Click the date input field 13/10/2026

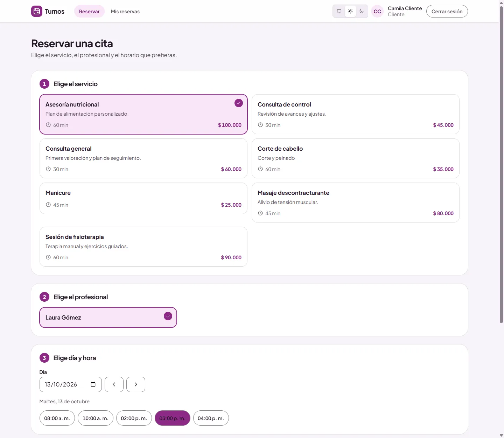coord(71,384)
